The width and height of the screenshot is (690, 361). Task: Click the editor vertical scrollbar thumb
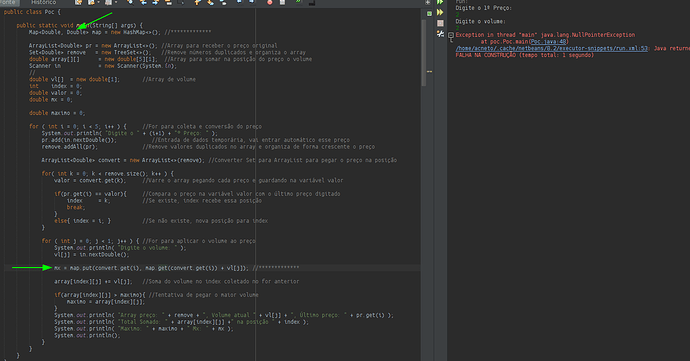424,53
